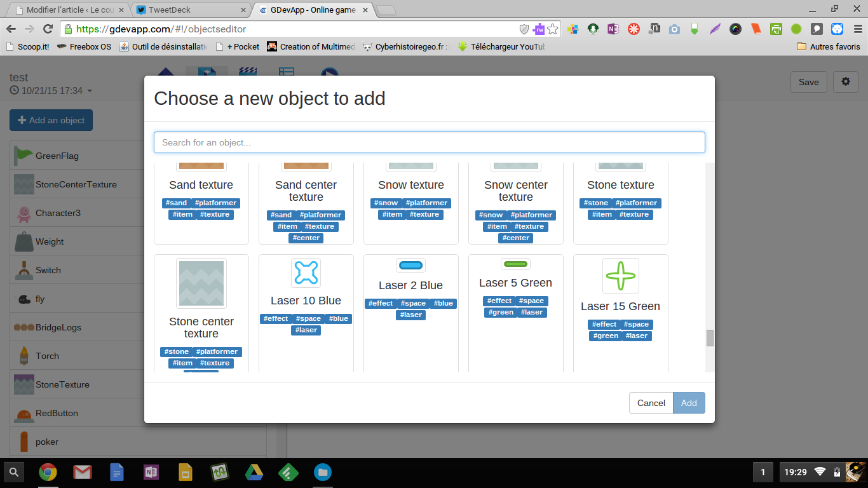
Task: Reload the page
Action: pyautogui.click(x=48, y=29)
